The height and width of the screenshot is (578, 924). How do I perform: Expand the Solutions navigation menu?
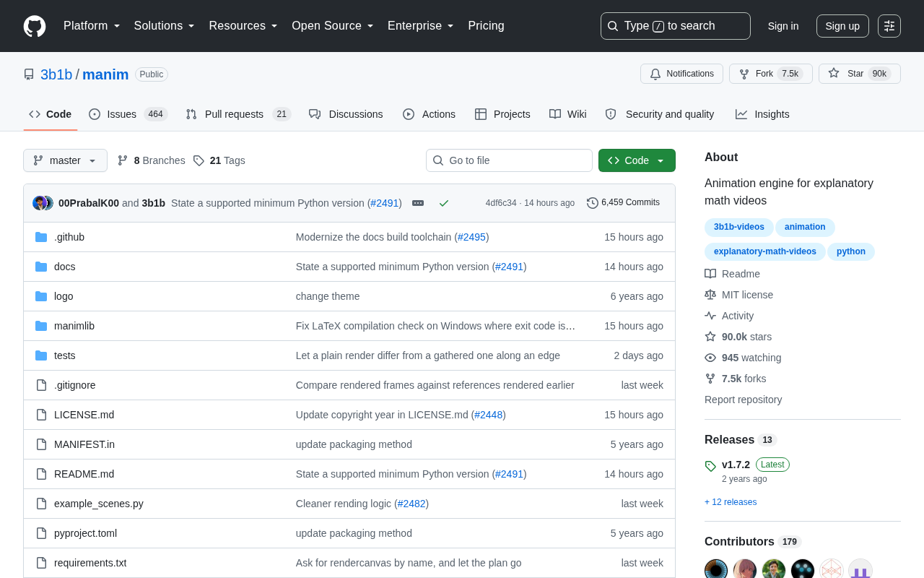(x=165, y=26)
